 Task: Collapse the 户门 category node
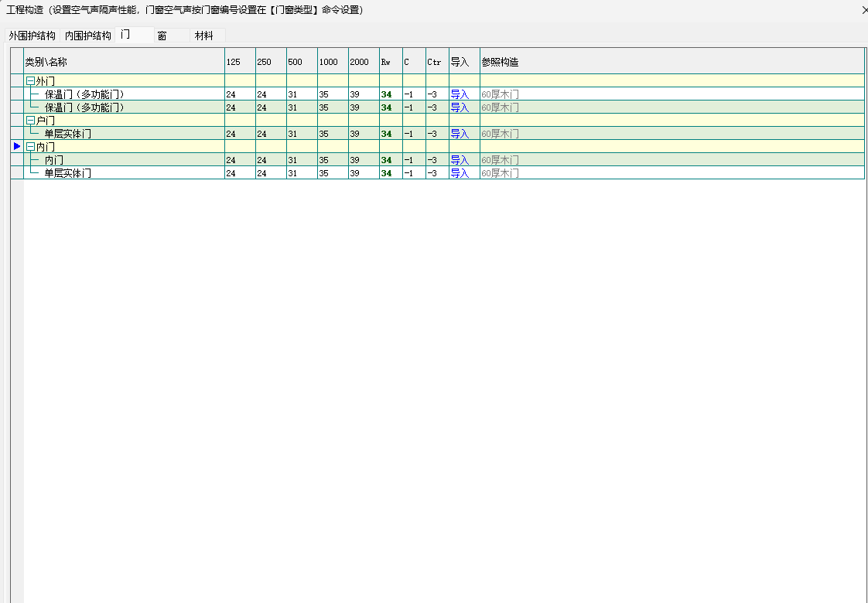click(x=30, y=121)
